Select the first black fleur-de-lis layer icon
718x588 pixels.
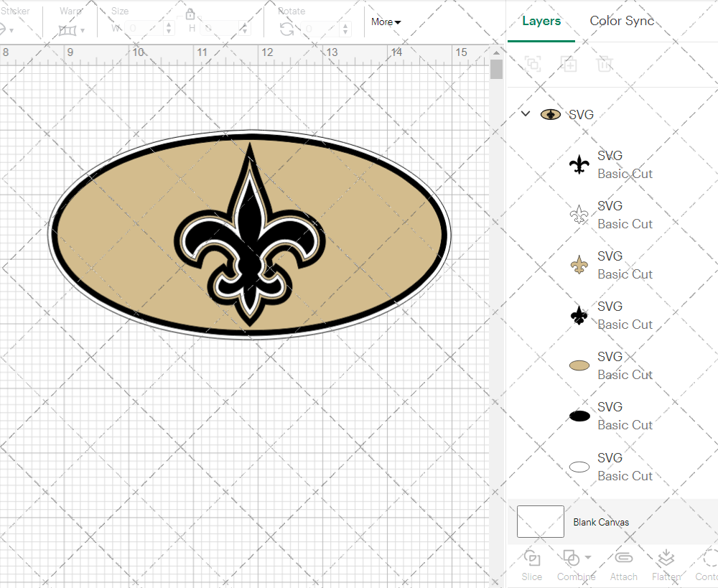[x=579, y=164]
